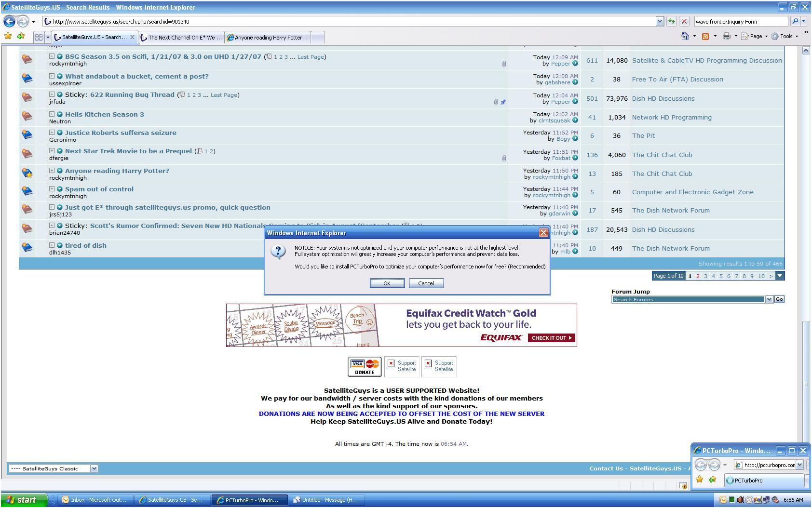
Task: Open the Quick Tabs grid icon
Action: [x=39, y=37]
